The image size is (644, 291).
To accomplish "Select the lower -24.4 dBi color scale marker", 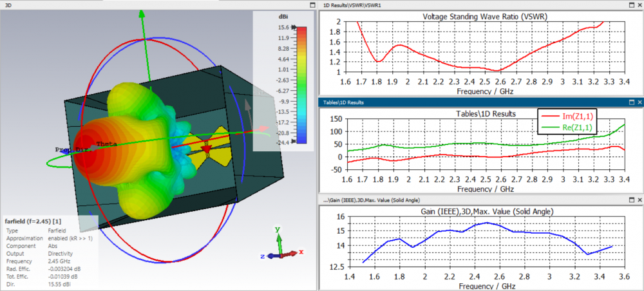I will 293,141.
